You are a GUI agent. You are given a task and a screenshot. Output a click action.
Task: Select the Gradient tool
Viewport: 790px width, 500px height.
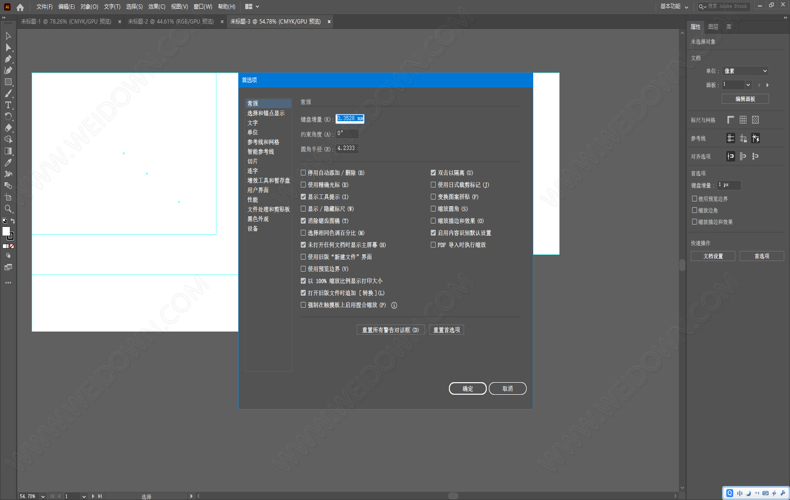tap(8, 151)
